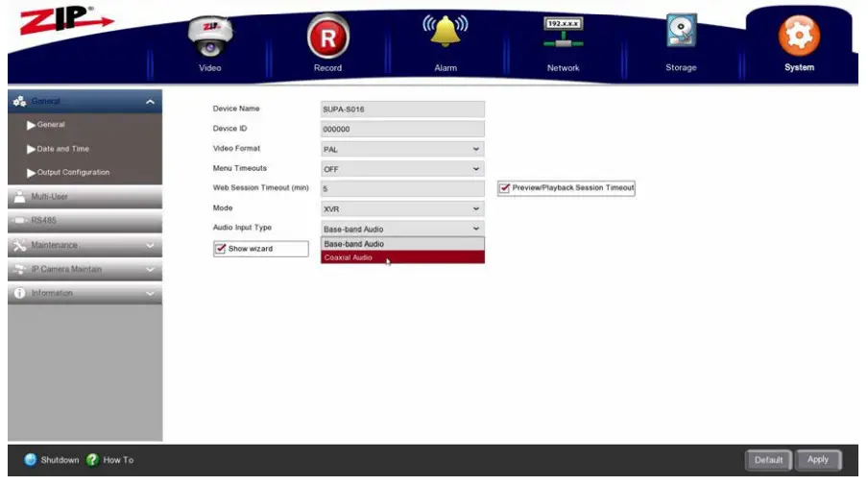Click the Web Session Timeout field
Screen dimensions: 868x485
402,189
